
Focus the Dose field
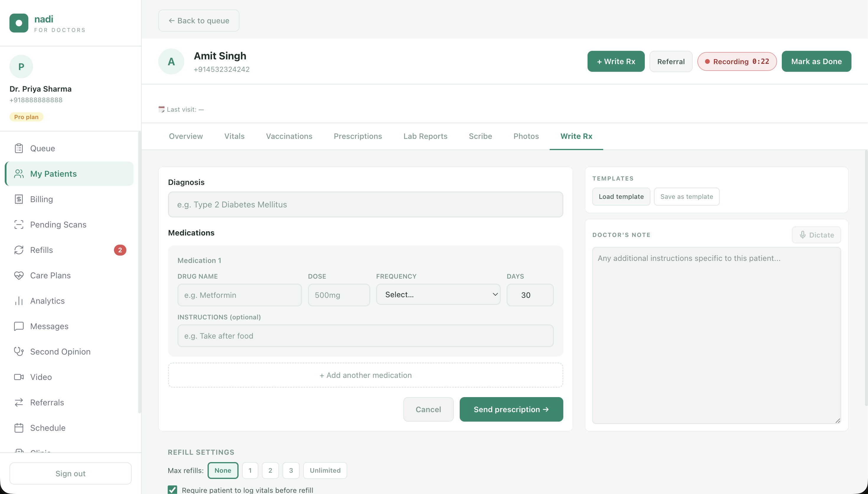(x=339, y=295)
